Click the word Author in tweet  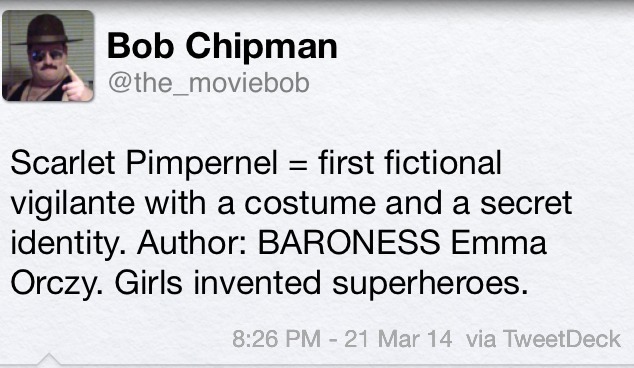(x=192, y=243)
